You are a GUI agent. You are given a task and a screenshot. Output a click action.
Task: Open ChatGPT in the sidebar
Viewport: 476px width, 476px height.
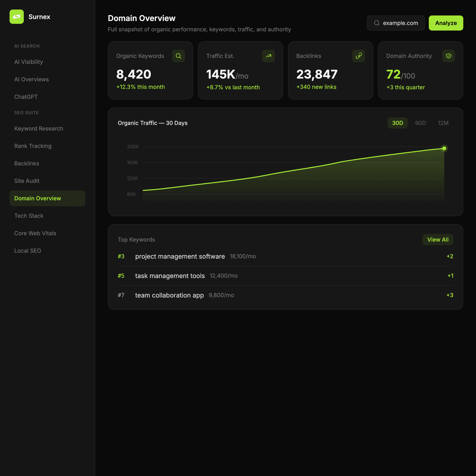click(x=26, y=97)
